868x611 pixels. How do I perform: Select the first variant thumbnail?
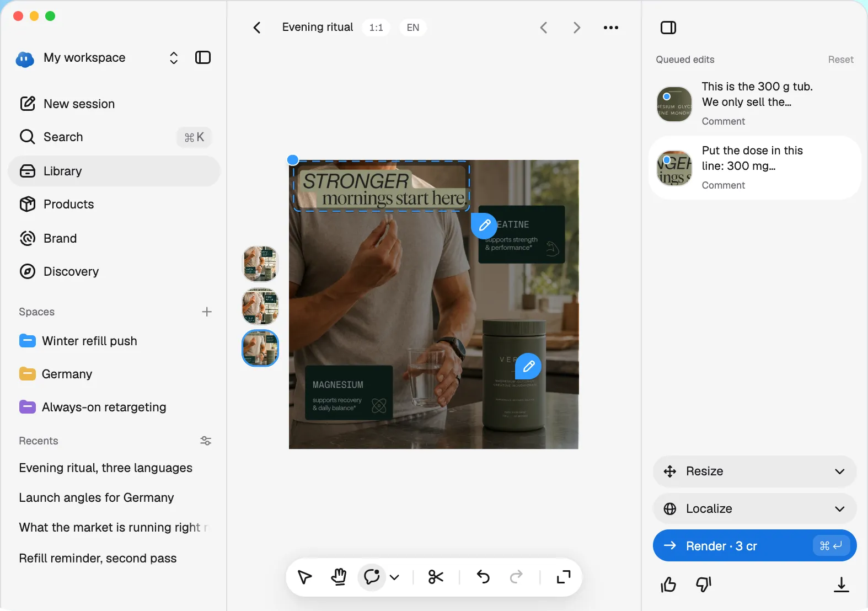pos(260,264)
